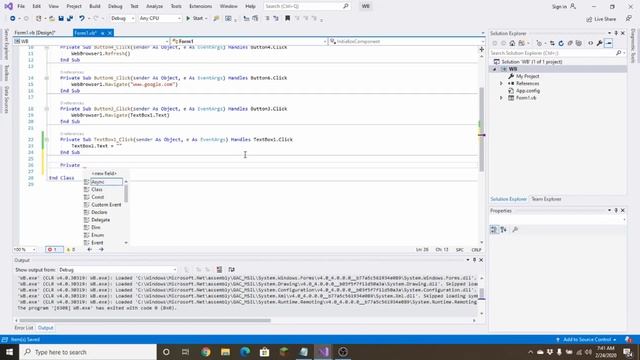This screenshot has height=360, width=640.
Task: Open the Form1 class navigation dropdown
Action: click(x=249, y=41)
